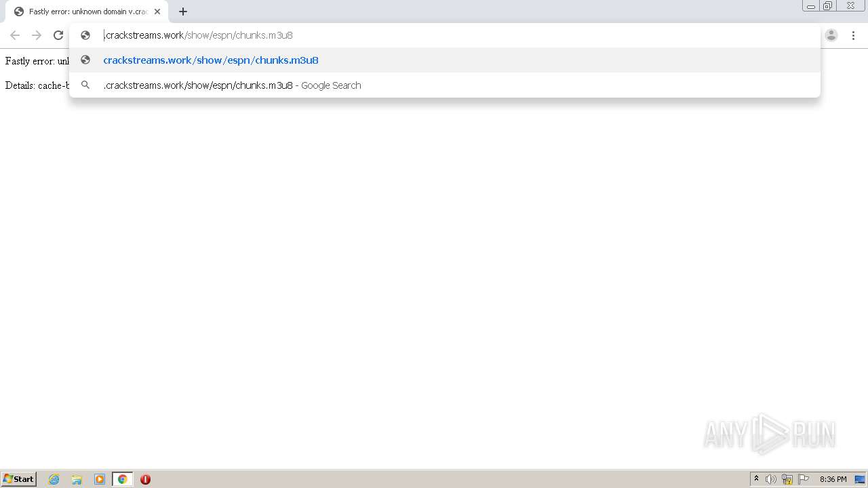The height and width of the screenshot is (488, 868).
Task: Click the Fastly error page text
Action: (37, 61)
